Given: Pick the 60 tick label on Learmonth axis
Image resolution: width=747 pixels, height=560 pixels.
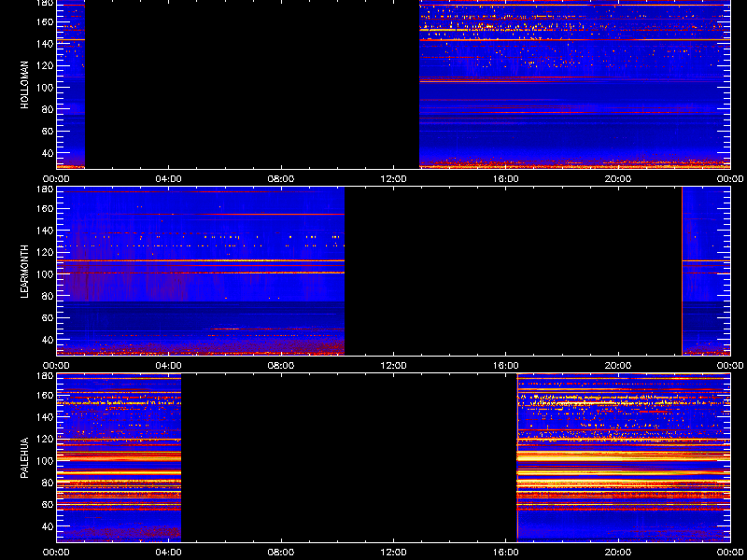Looking at the screenshot, I should (49, 318).
